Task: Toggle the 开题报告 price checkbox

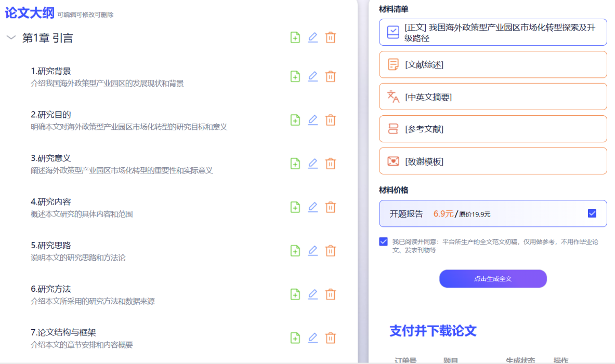Action: click(592, 213)
